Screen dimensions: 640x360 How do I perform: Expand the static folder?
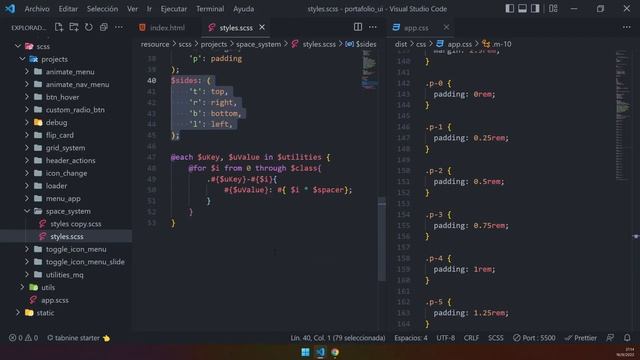pos(18,312)
